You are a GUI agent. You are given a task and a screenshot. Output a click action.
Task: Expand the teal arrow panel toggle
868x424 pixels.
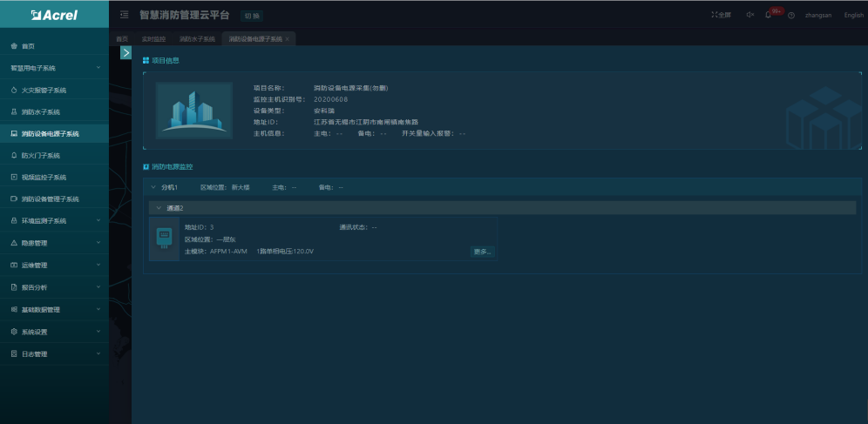pyautogui.click(x=125, y=52)
